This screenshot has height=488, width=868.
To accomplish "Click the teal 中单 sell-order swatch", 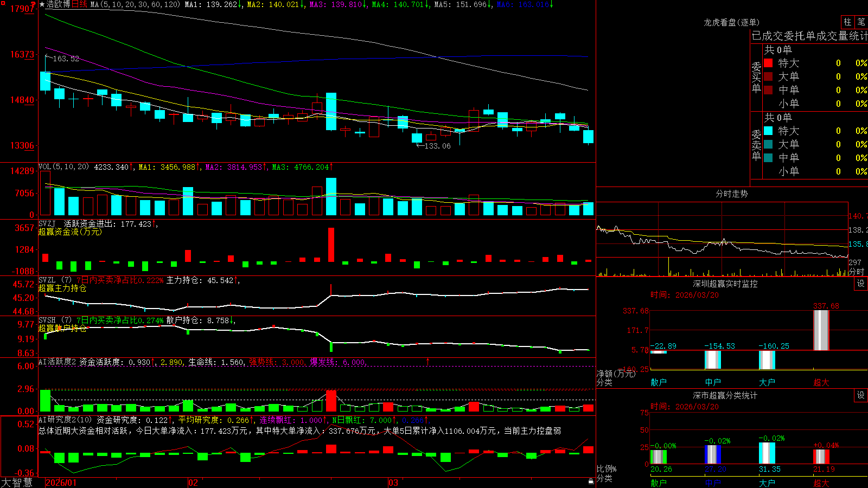I will 768,158.
